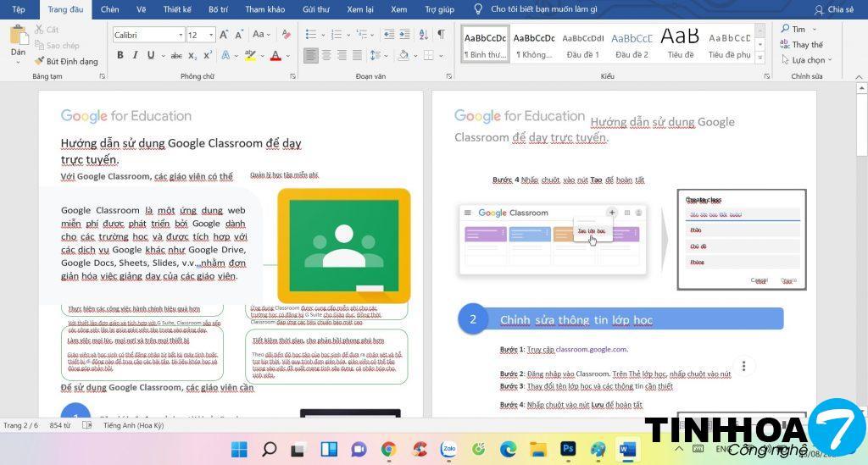Toggle italic text formatting

[135, 55]
